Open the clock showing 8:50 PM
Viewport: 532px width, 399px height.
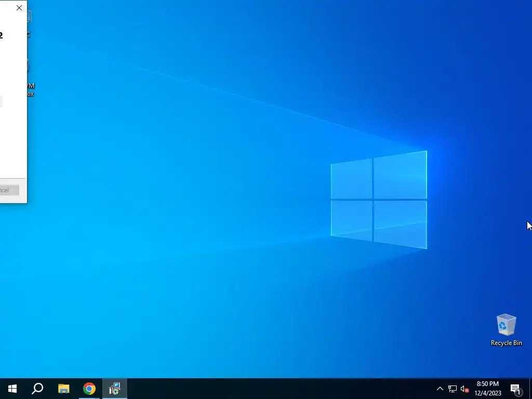[487, 389]
